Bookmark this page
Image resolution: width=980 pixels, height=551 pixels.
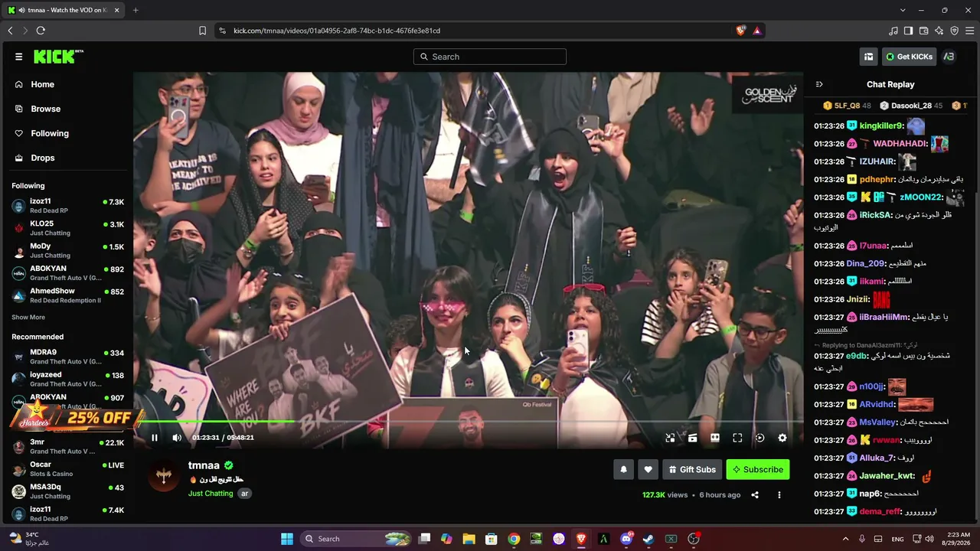point(202,31)
